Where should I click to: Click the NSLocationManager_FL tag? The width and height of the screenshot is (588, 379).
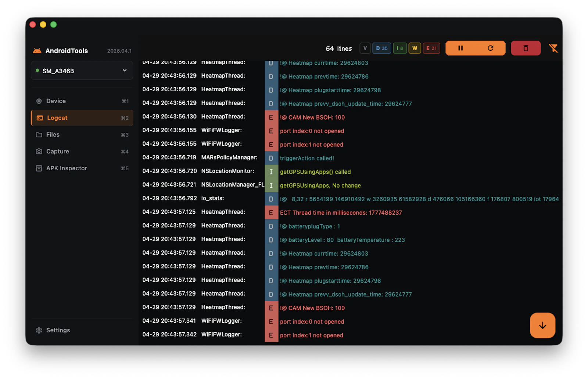click(x=233, y=185)
